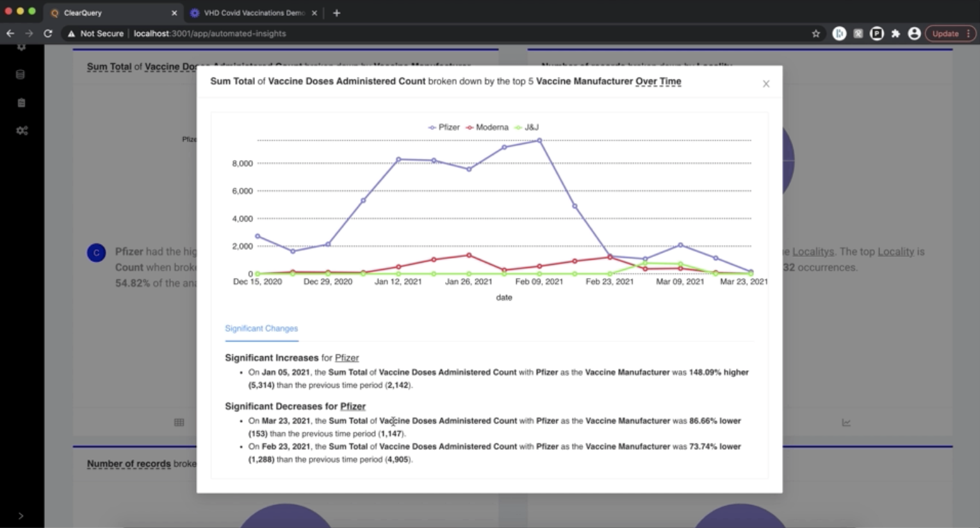980x528 pixels.
Task: Open a new browser tab with plus
Action: (336, 13)
